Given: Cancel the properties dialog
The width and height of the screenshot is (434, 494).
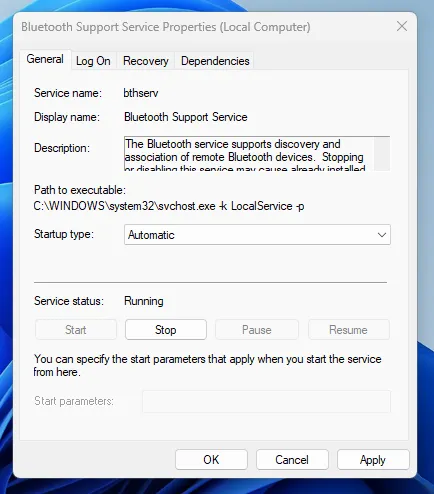Looking at the screenshot, I should click(292, 460).
